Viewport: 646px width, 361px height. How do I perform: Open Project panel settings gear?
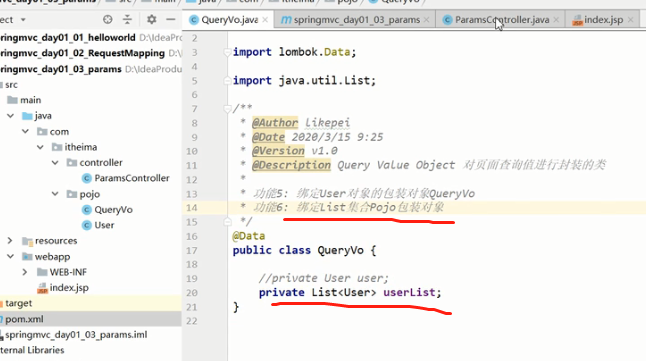click(x=152, y=19)
